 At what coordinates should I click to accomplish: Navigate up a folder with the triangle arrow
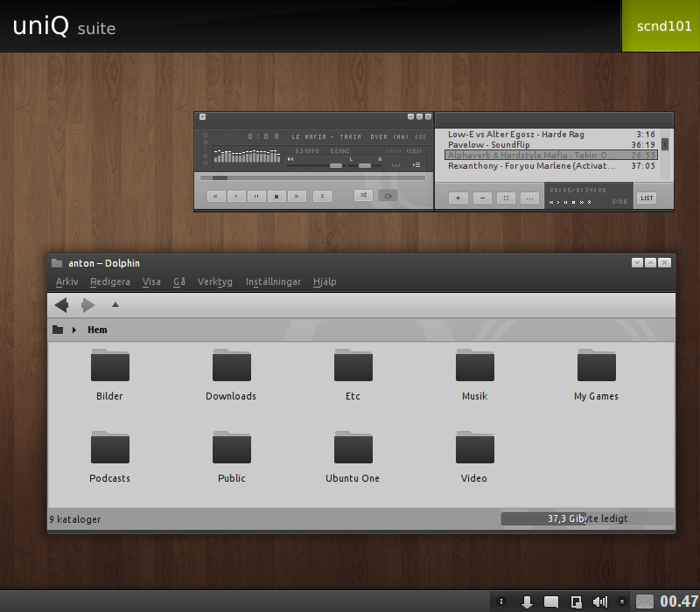click(x=115, y=304)
